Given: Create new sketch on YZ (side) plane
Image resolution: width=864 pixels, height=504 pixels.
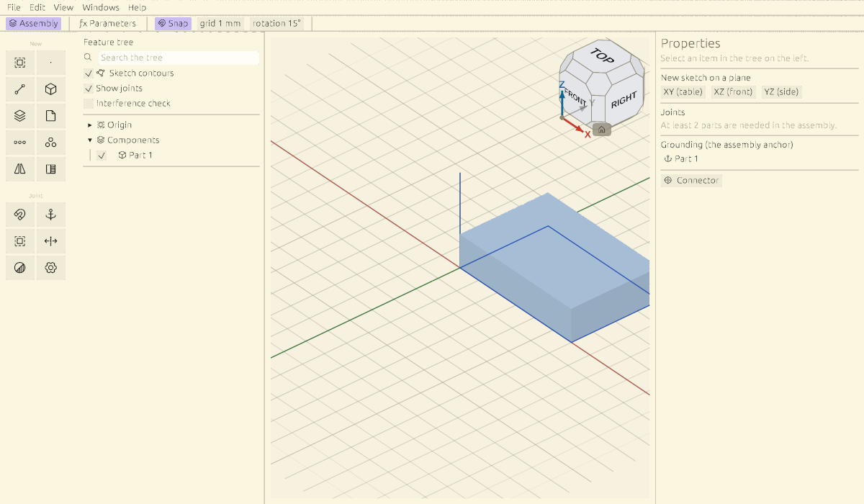Looking at the screenshot, I should 781,91.
